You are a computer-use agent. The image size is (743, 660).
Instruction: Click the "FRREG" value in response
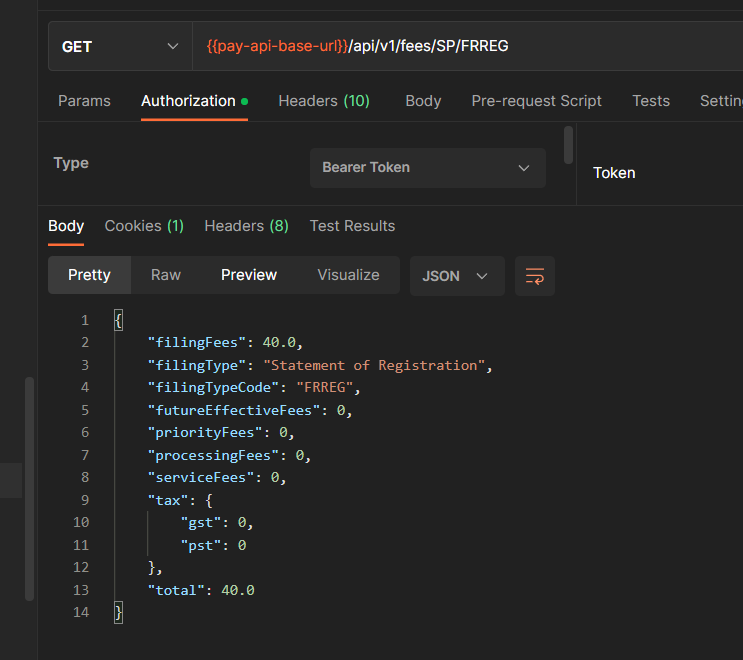(x=325, y=388)
